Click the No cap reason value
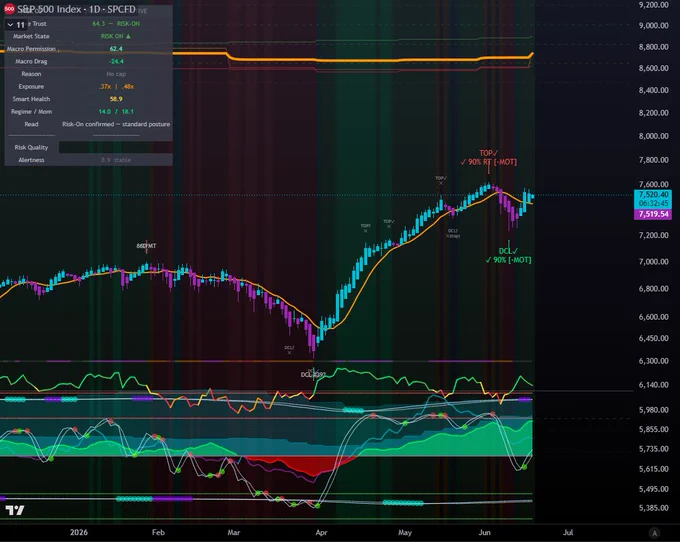The height and width of the screenshot is (542, 680). pyautogui.click(x=116, y=74)
